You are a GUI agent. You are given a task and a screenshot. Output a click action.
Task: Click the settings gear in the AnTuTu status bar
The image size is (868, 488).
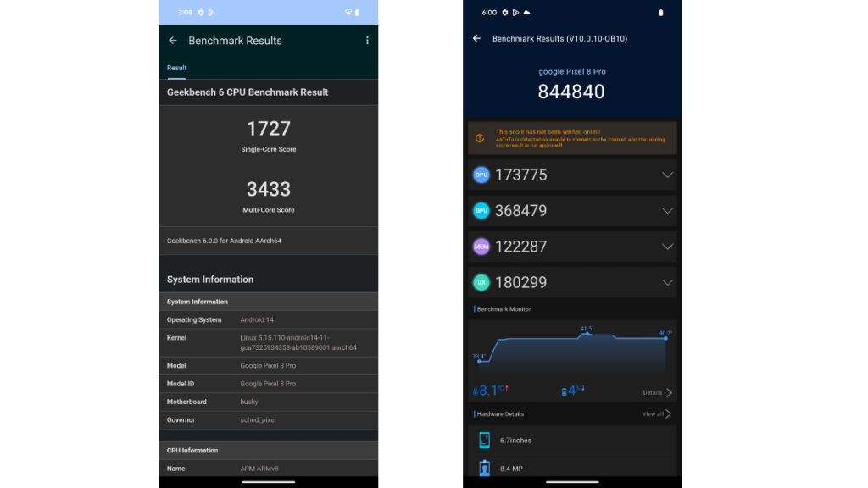[x=505, y=13]
